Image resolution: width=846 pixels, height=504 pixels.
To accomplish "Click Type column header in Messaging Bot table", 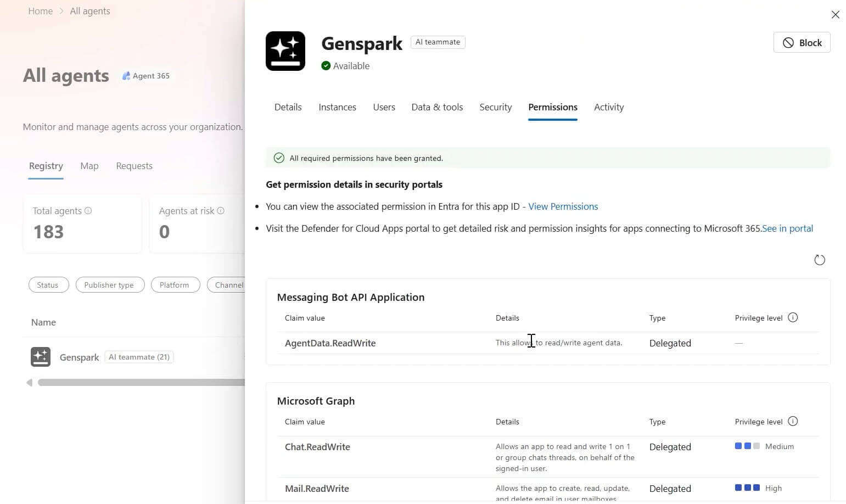I will point(657,318).
